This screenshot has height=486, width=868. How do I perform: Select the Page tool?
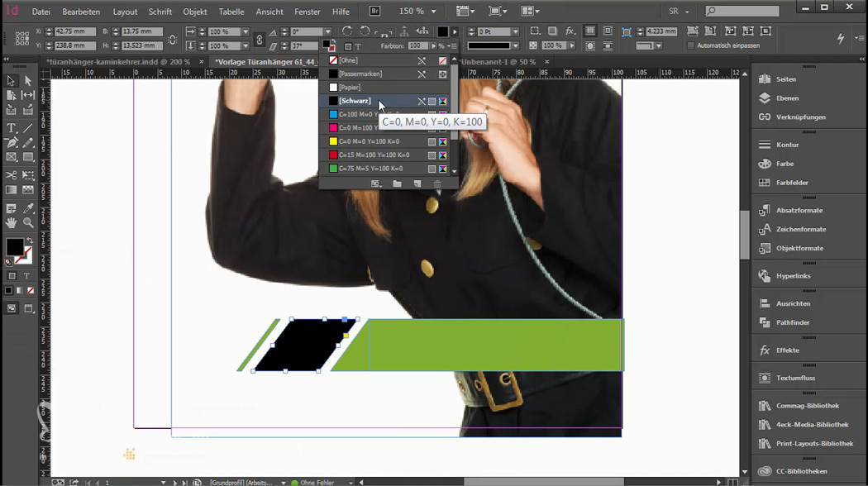11,95
